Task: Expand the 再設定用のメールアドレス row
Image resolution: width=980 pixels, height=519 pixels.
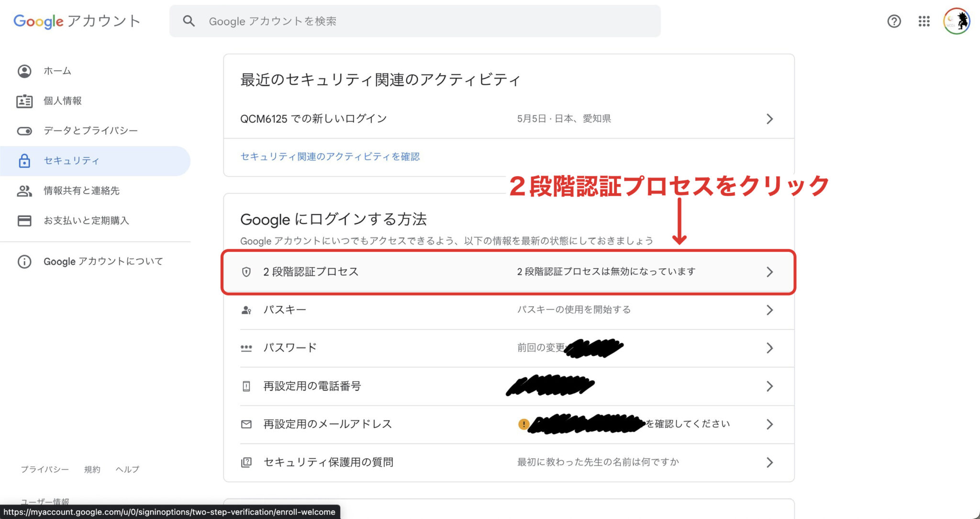Action: pyautogui.click(x=769, y=424)
